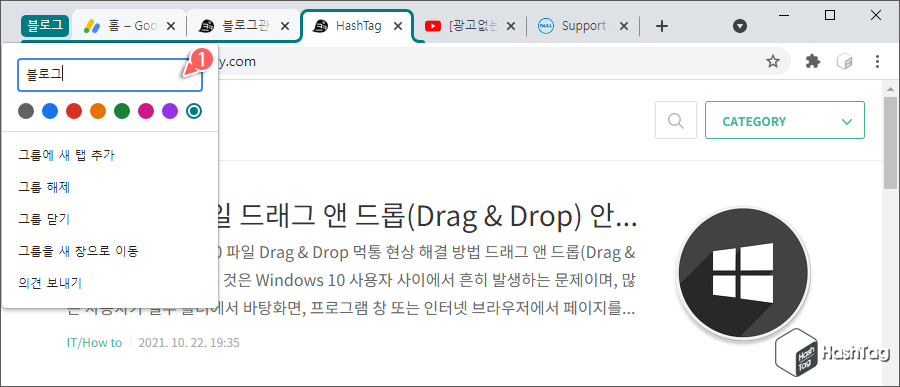Click the address bar URL text
This screenshot has height=387, width=900.
click(238, 61)
